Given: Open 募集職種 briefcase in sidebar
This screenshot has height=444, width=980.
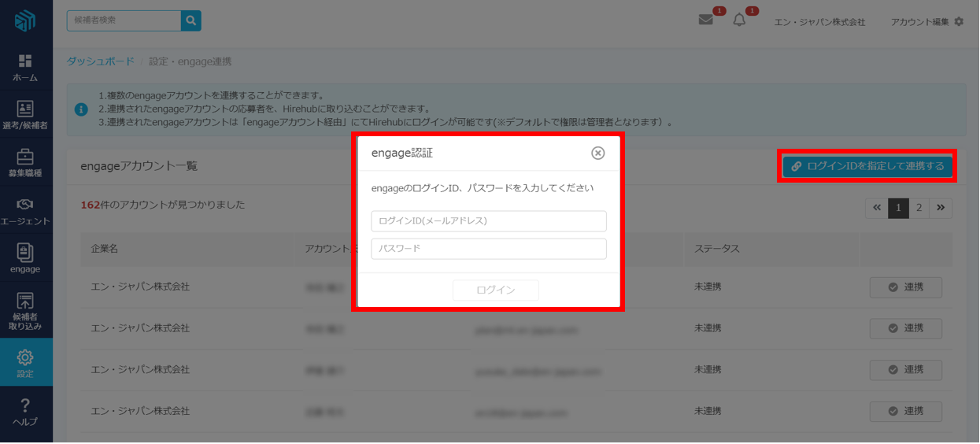Looking at the screenshot, I should (25, 163).
